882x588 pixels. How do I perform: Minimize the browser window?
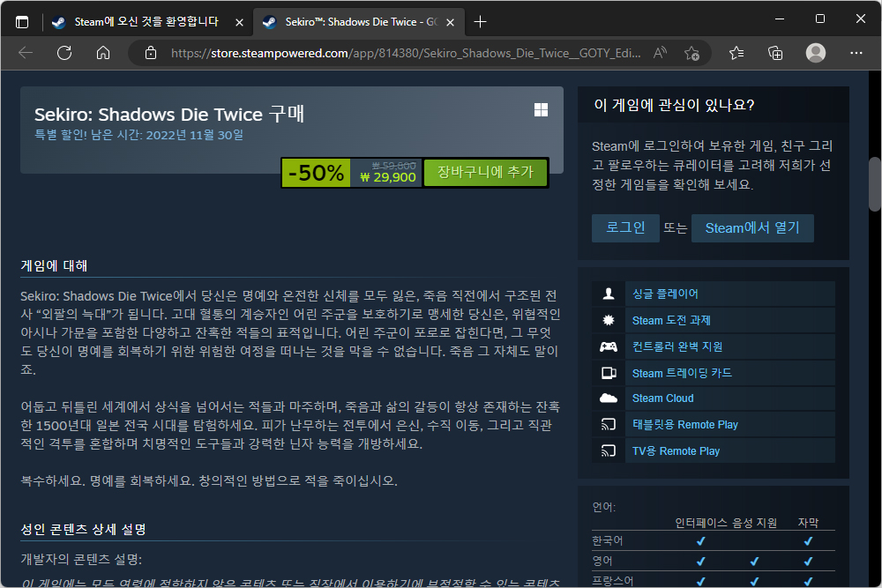coord(780,19)
